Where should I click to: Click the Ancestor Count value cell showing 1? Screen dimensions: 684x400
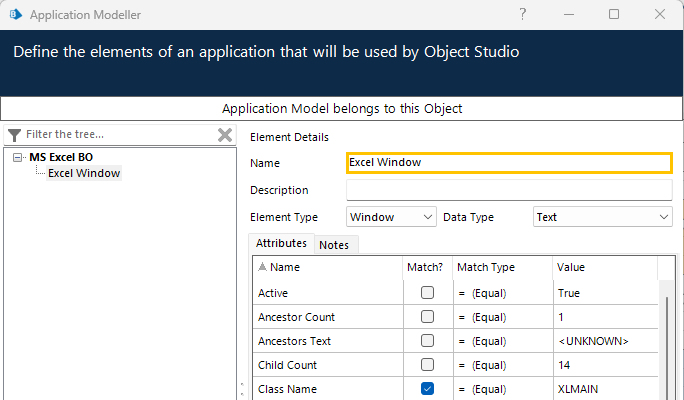point(605,317)
